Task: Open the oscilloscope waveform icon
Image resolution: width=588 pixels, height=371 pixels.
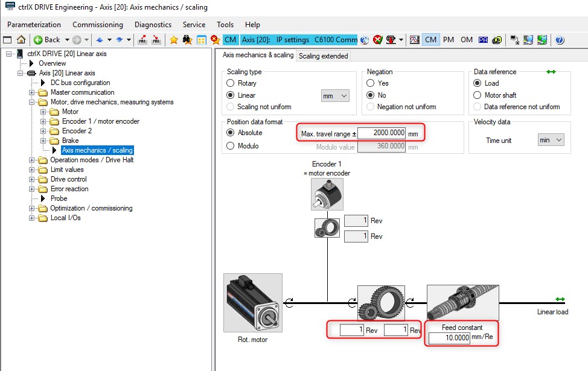Action: (x=414, y=40)
